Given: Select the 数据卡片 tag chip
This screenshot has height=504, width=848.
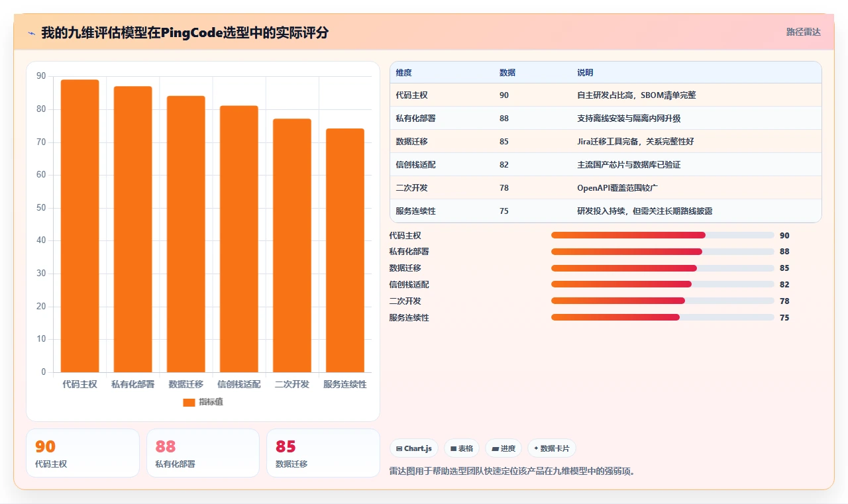Looking at the screenshot, I should click(552, 448).
